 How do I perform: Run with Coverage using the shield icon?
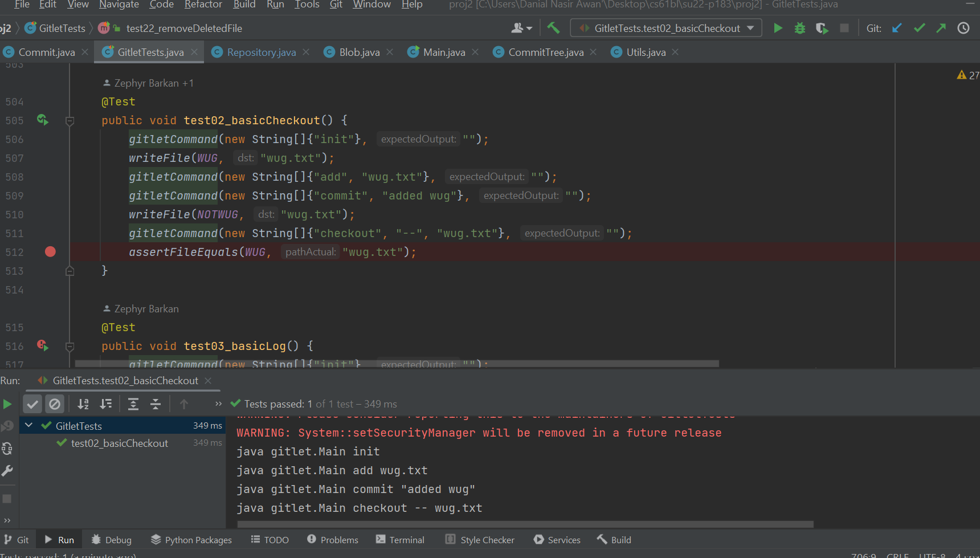[822, 28]
